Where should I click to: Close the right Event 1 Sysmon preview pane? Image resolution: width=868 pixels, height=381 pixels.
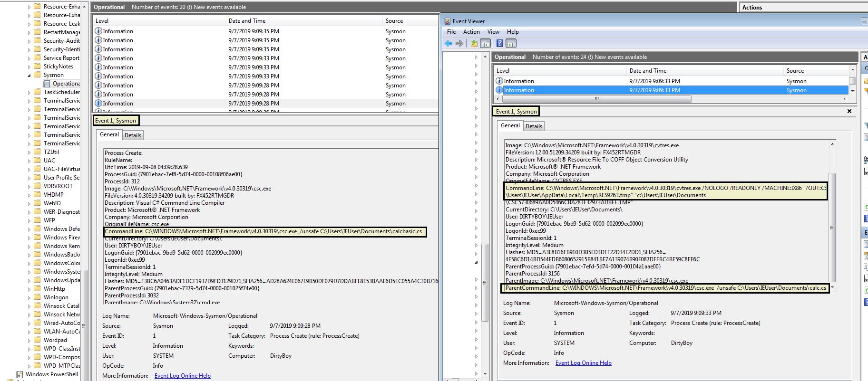[849, 111]
